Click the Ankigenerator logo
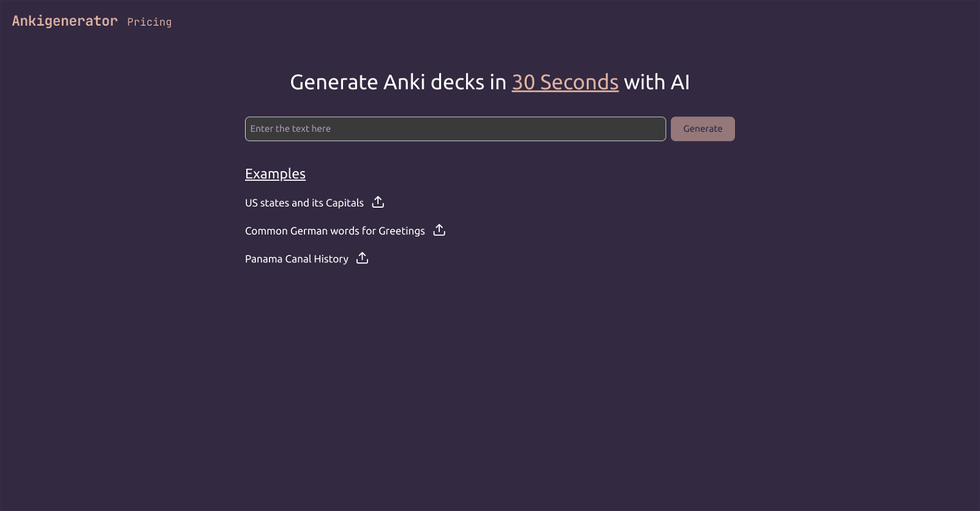Screen dimensions: 980x511 tap(64, 20)
